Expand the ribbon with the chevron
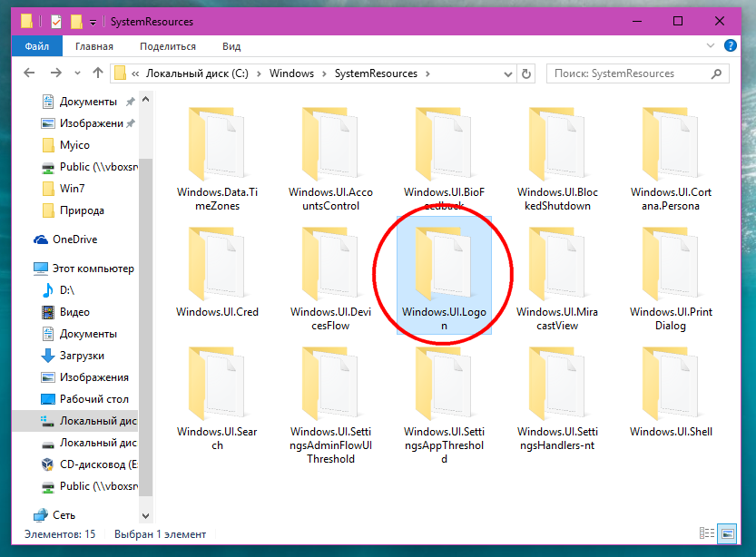 coord(711,45)
